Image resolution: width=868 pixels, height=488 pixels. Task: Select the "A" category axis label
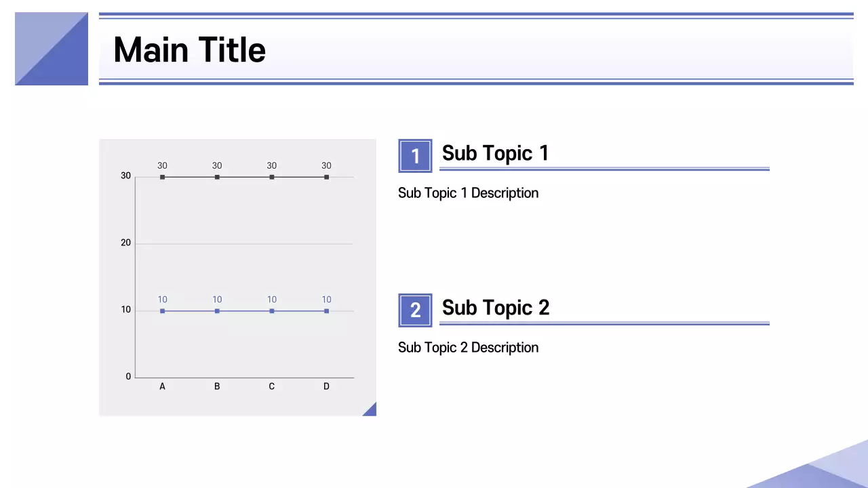[162, 387]
